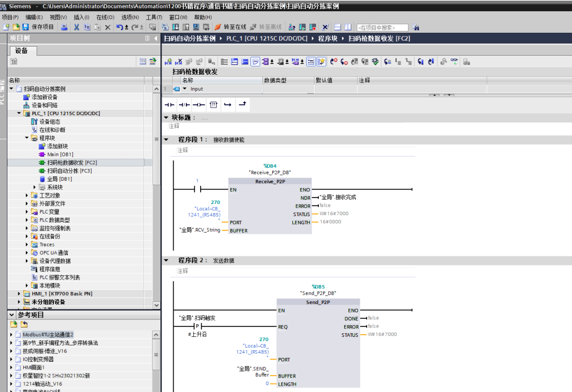Collapse 程序段 1 network

pos(166,139)
